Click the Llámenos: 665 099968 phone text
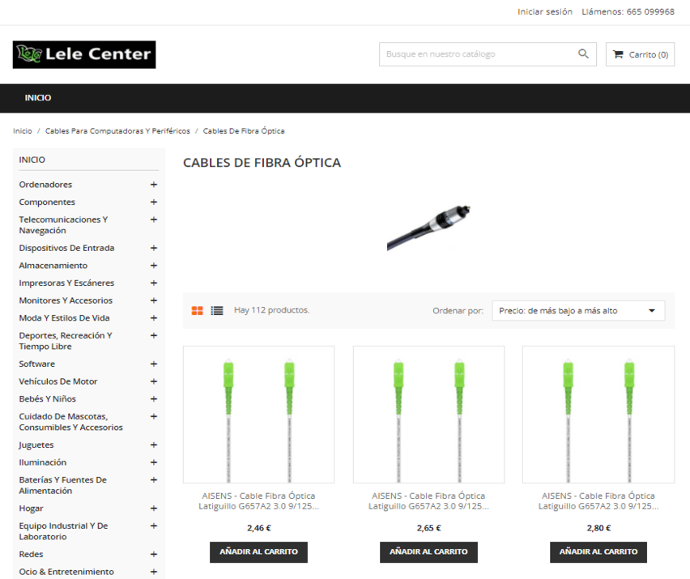Image resolution: width=690 pixels, height=579 pixels. coord(628,12)
